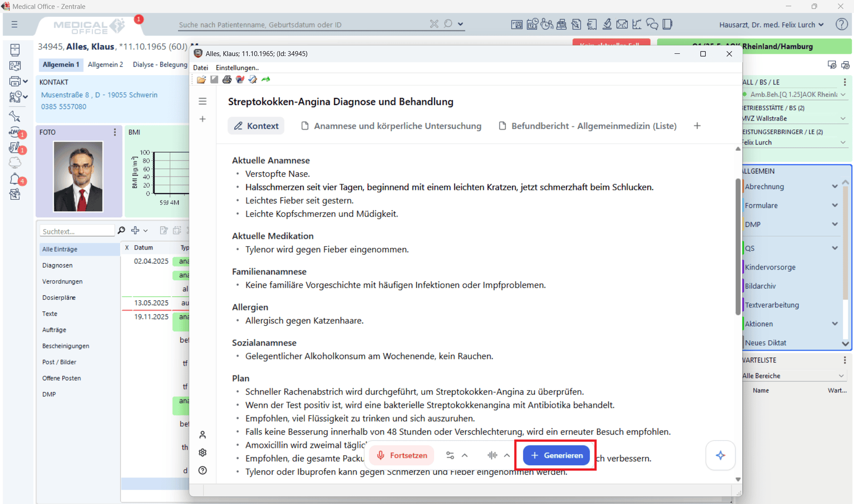
Task: Open the Einstellungen menu
Action: 237,68
